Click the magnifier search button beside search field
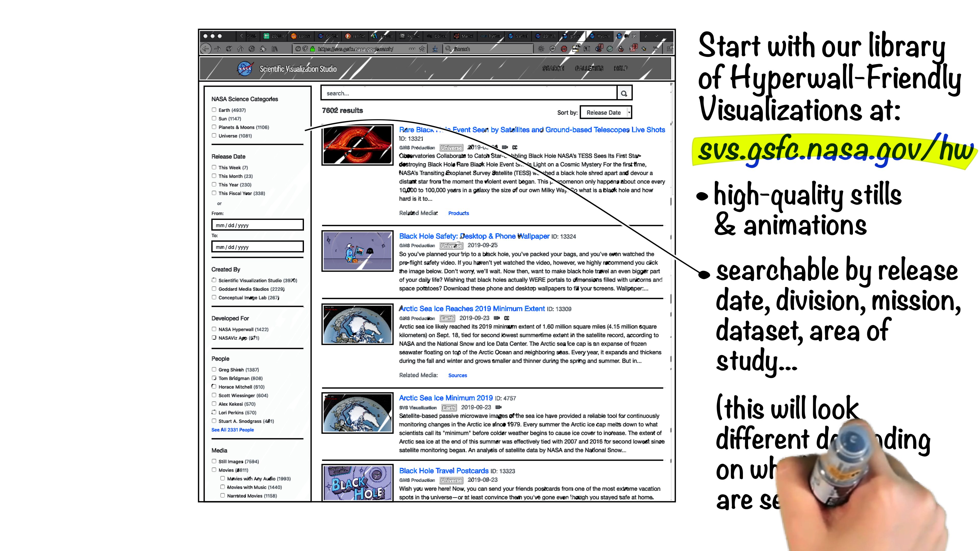 point(624,93)
